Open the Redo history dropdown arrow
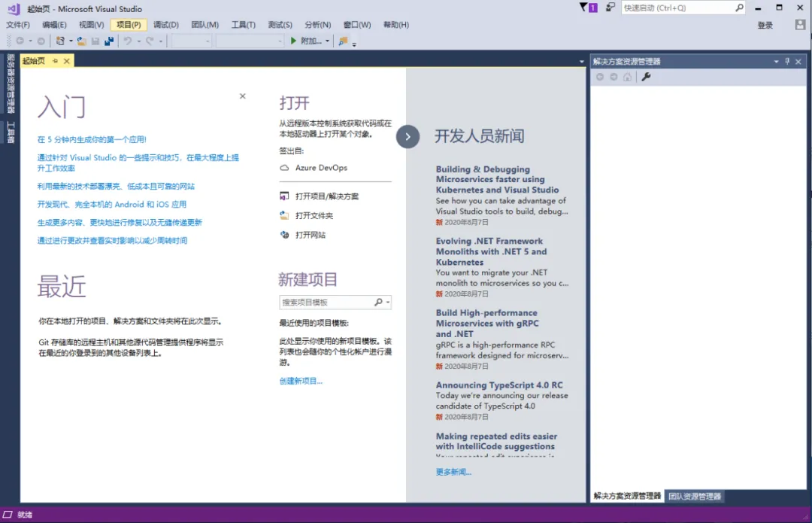Image resolution: width=812 pixels, height=523 pixels. click(x=161, y=41)
